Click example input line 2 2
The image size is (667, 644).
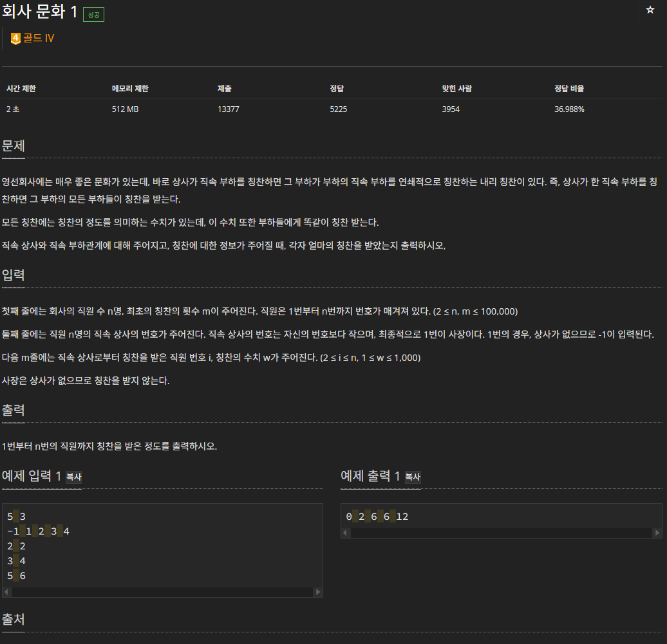click(16, 546)
